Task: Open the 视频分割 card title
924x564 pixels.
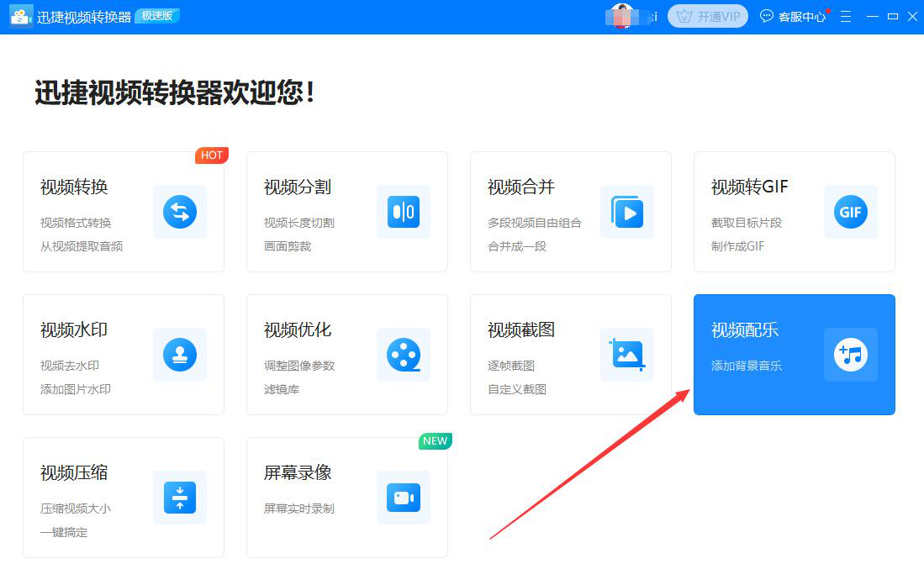Action: click(298, 187)
